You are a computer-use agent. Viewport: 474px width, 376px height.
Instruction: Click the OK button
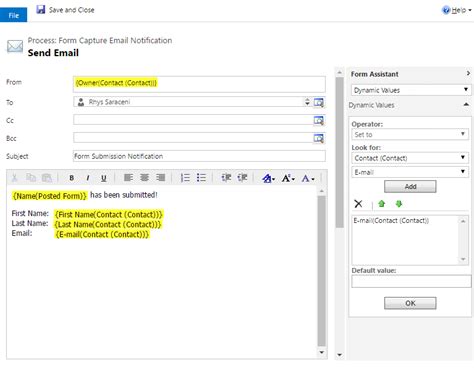410,303
